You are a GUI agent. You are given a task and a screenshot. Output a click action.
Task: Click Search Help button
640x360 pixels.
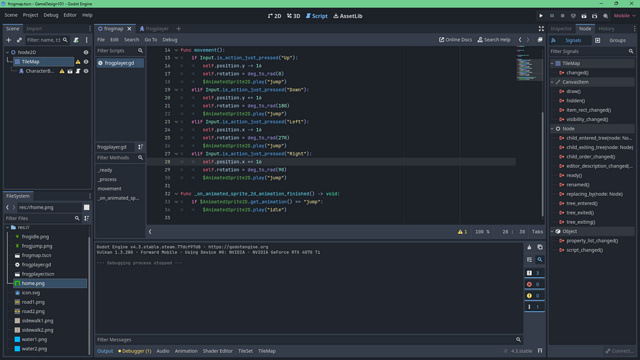(x=494, y=40)
